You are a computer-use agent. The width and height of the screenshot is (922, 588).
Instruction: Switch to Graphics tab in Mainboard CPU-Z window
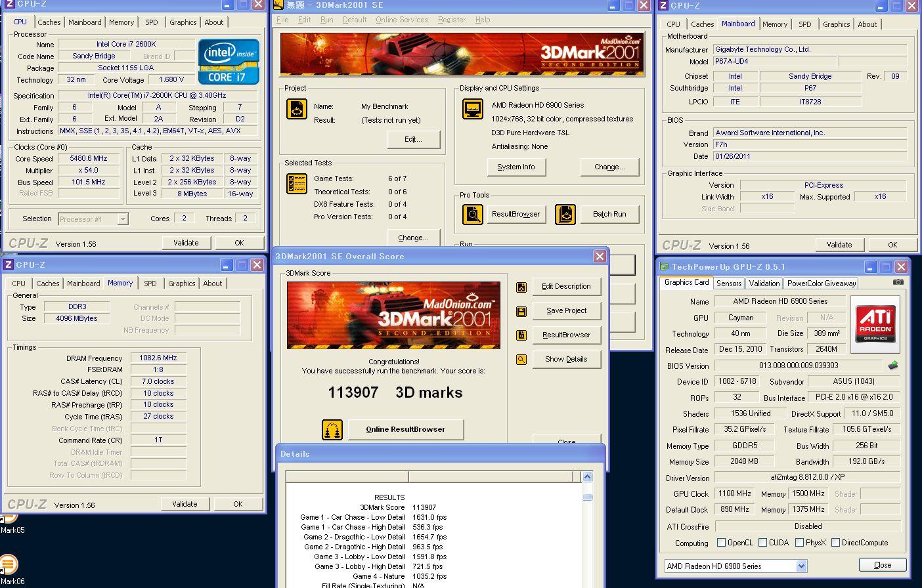point(836,24)
